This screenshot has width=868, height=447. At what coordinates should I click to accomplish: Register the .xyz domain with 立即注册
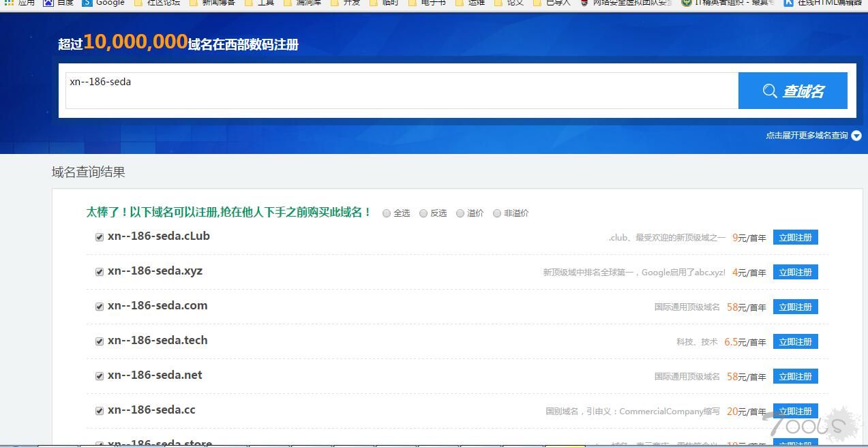795,272
